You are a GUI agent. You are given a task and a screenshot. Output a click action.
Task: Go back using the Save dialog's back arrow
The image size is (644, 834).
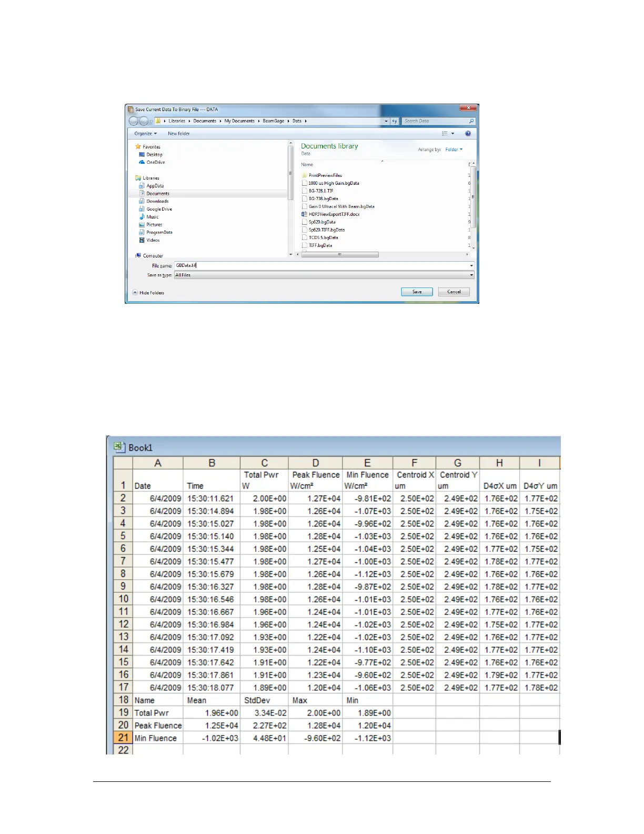[x=134, y=121]
